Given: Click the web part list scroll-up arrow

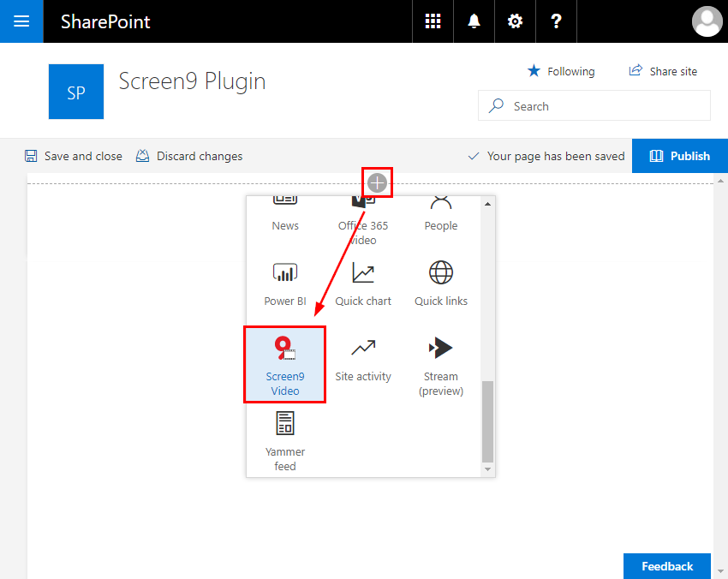Looking at the screenshot, I should pyautogui.click(x=487, y=204).
